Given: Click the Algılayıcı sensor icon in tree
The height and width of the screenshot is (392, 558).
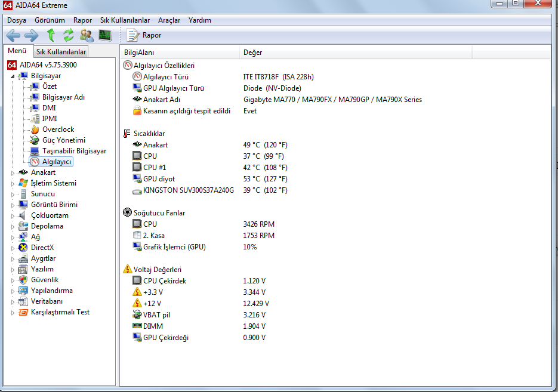Looking at the screenshot, I should (x=35, y=162).
